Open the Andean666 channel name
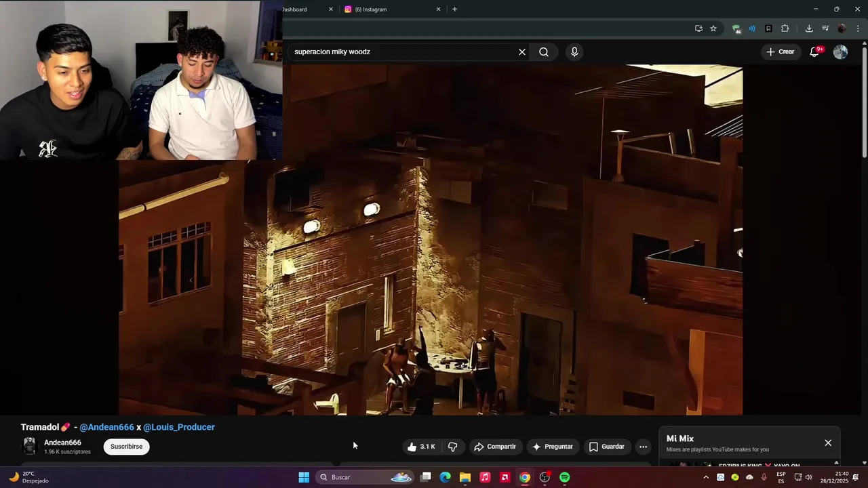Screen dimensions: 868x488 (62, 443)
